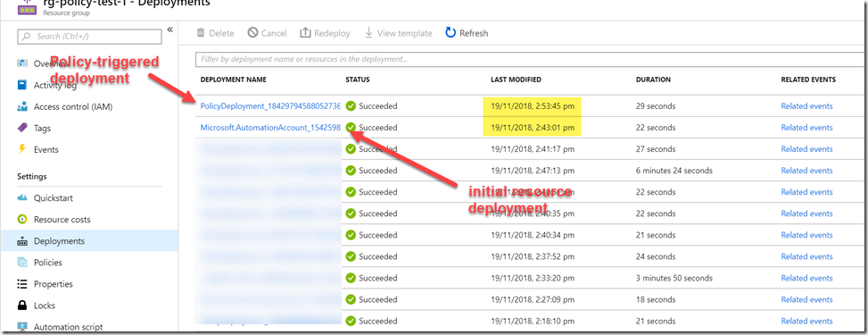Open Related events for the 2:27:09 pm deployment
The image size is (868, 335).
coord(806,300)
